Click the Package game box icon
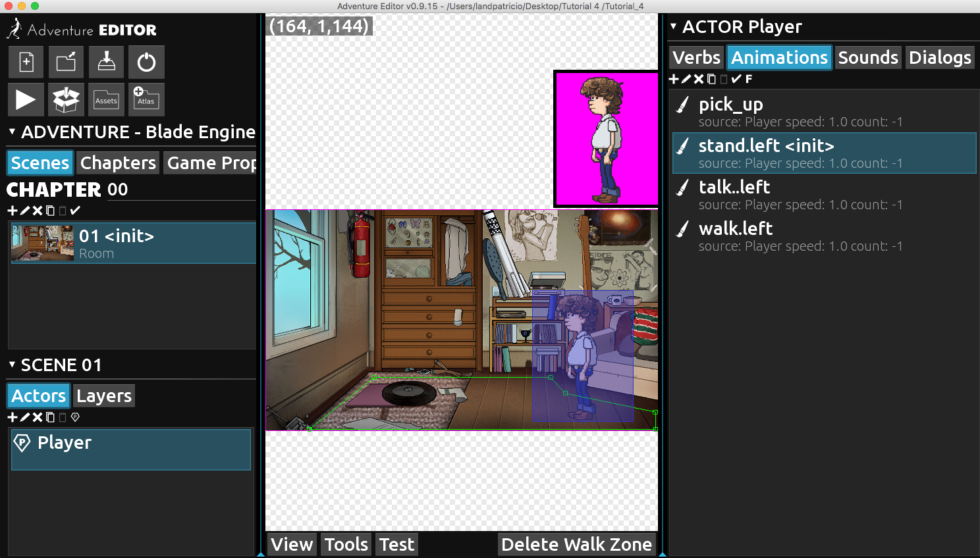980x558 pixels. click(66, 100)
